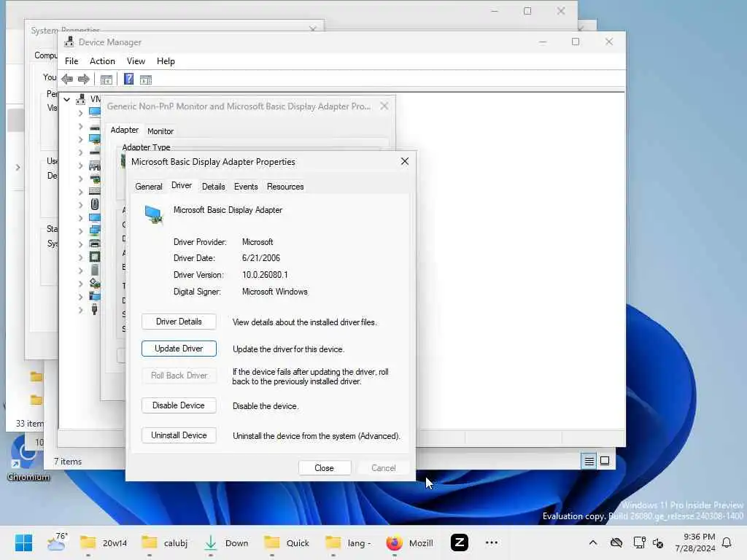This screenshot has height=560, width=747.
Task: Click the display adapter icon in properties dialog
Action: click(154, 215)
